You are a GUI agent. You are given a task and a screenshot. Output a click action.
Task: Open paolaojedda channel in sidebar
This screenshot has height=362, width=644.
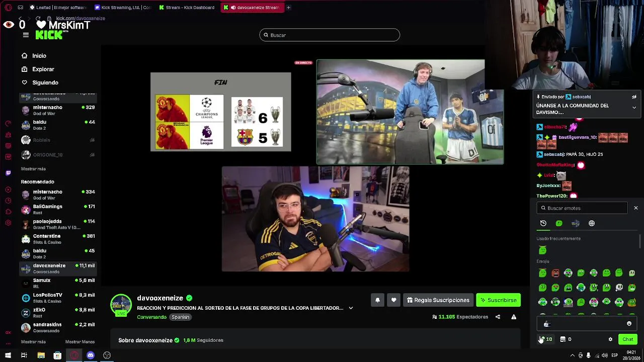[58, 224]
